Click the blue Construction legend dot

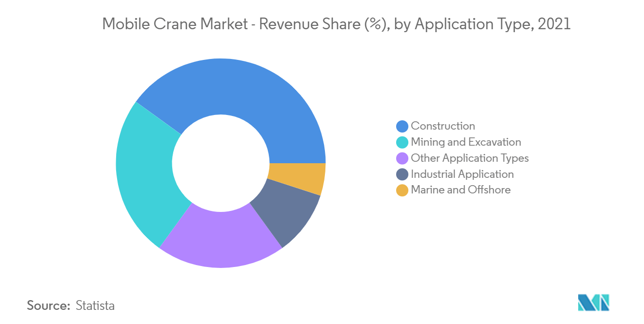coord(402,126)
